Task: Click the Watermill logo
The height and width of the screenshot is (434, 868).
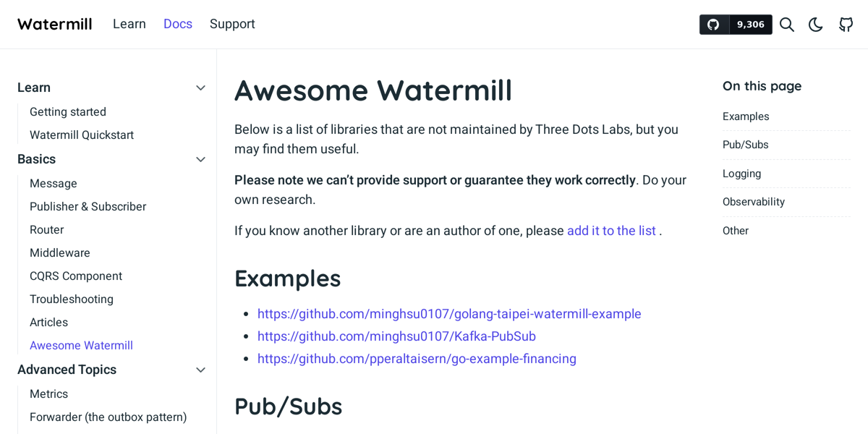Action: tap(54, 23)
